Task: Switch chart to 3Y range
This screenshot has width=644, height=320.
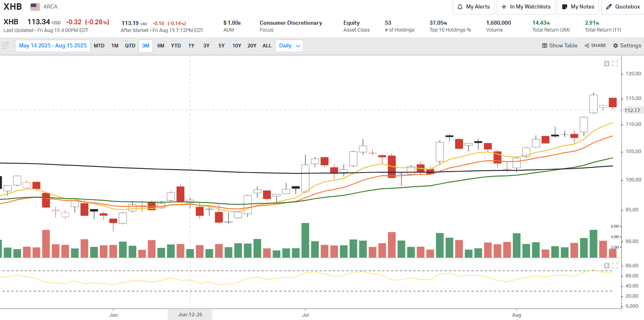Action: (x=206, y=46)
